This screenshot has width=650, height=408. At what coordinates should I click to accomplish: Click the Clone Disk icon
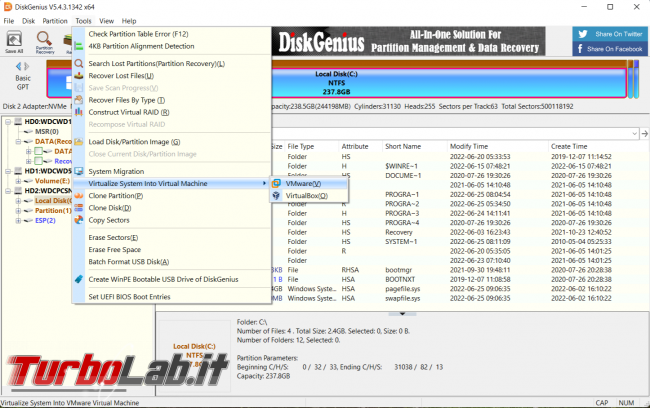tap(79, 208)
